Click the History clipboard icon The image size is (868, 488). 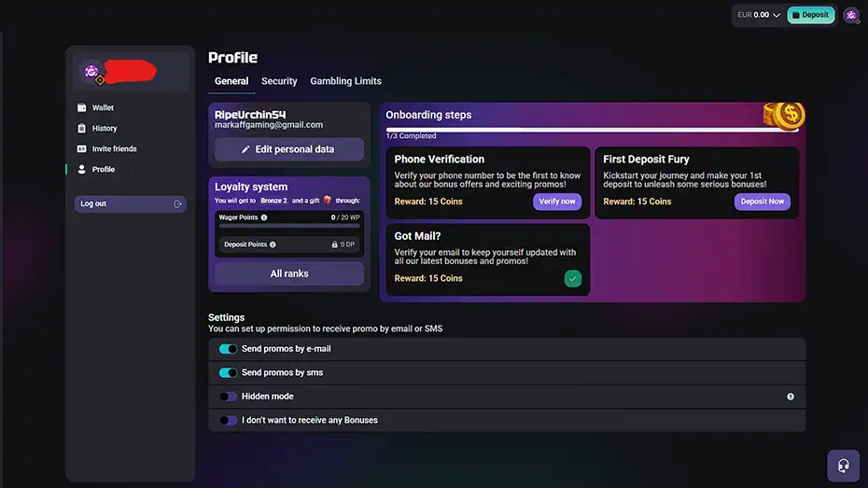(x=81, y=128)
